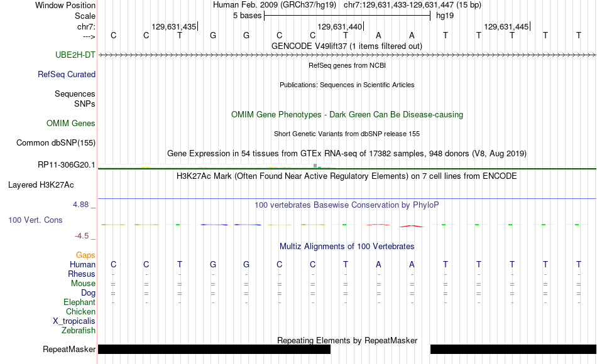The width and height of the screenshot is (597, 364).
Task: Click the Chicken species label
Action: coord(80,311)
